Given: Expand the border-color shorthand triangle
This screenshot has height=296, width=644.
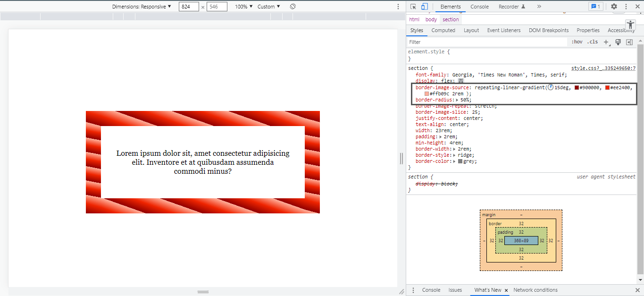Looking at the screenshot, I should [454, 161].
